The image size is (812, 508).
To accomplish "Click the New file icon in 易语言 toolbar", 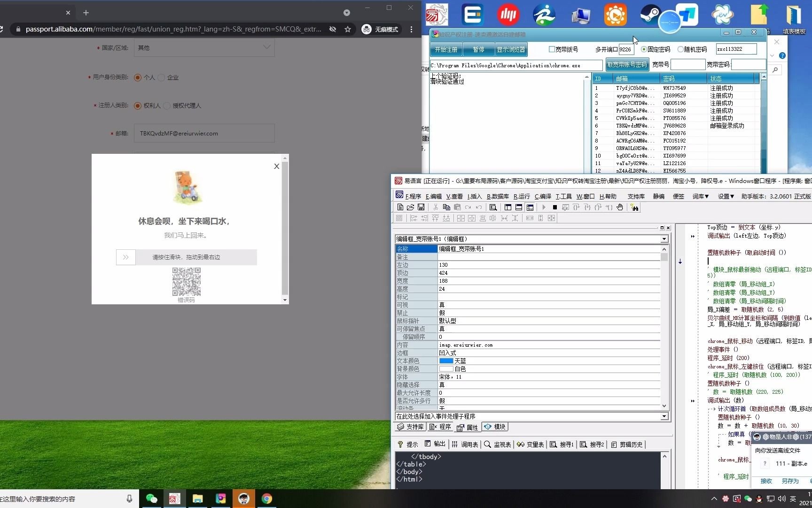I will point(400,207).
